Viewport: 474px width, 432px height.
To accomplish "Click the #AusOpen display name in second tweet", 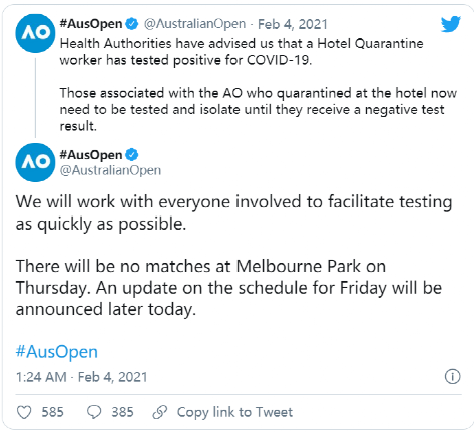I will click(91, 155).
